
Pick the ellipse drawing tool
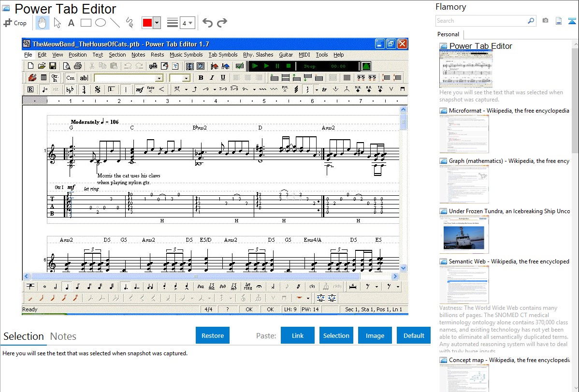click(x=101, y=23)
